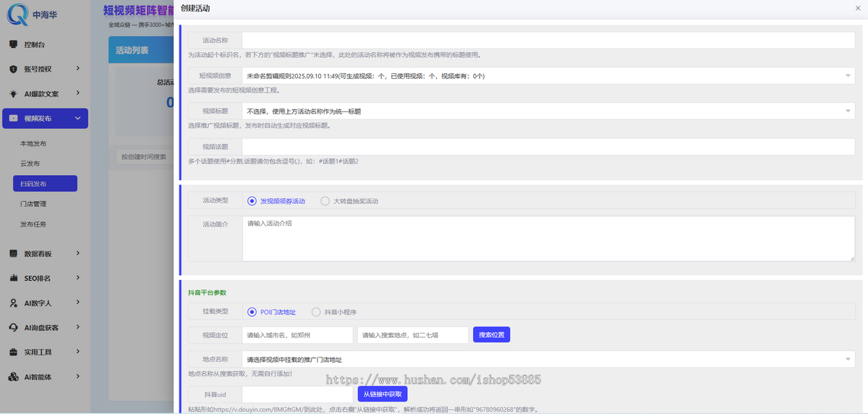
Task: Expand the AI智能体 menu chevron
Action: [78, 377]
